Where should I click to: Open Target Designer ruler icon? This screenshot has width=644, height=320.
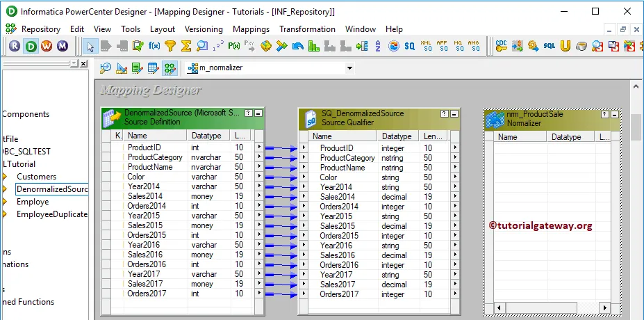coord(122,68)
